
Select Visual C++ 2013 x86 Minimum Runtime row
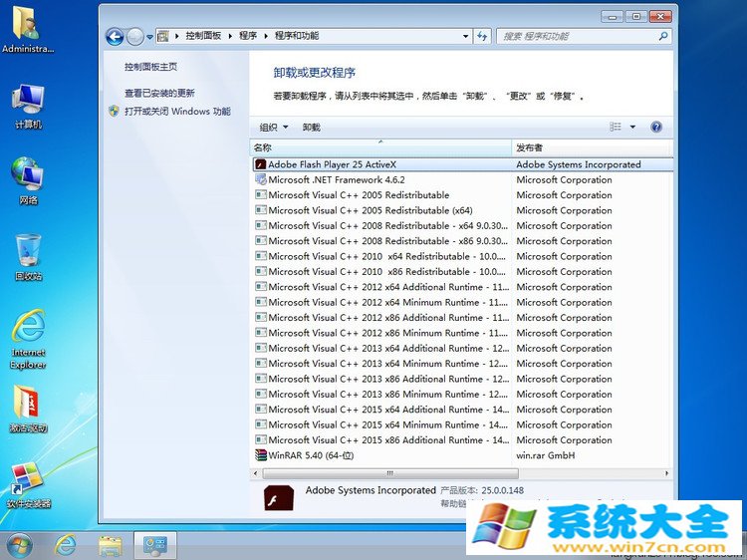click(461, 395)
